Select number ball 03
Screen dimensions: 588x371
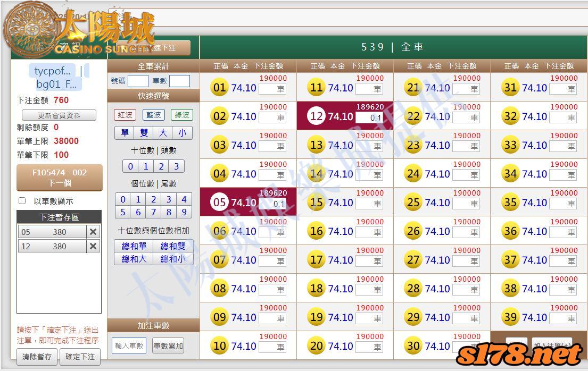pyautogui.click(x=219, y=145)
